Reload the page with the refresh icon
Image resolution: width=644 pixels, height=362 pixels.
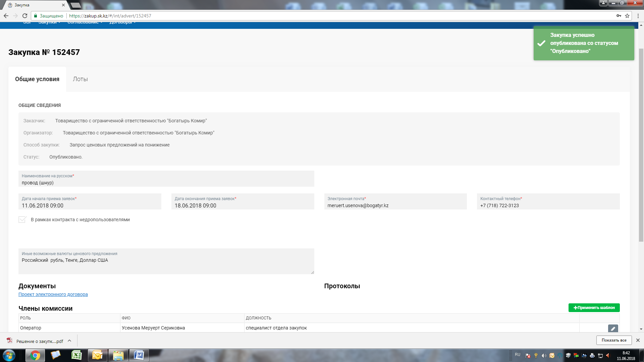pos(25,16)
